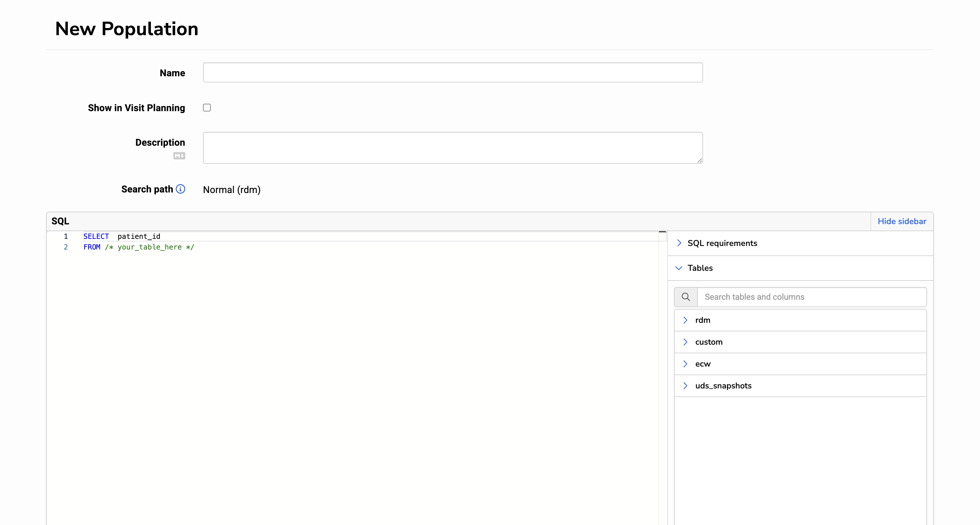The height and width of the screenshot is (525, 980).
Task: Expand the rdm schema chevron
Action: tap(685, 320)
